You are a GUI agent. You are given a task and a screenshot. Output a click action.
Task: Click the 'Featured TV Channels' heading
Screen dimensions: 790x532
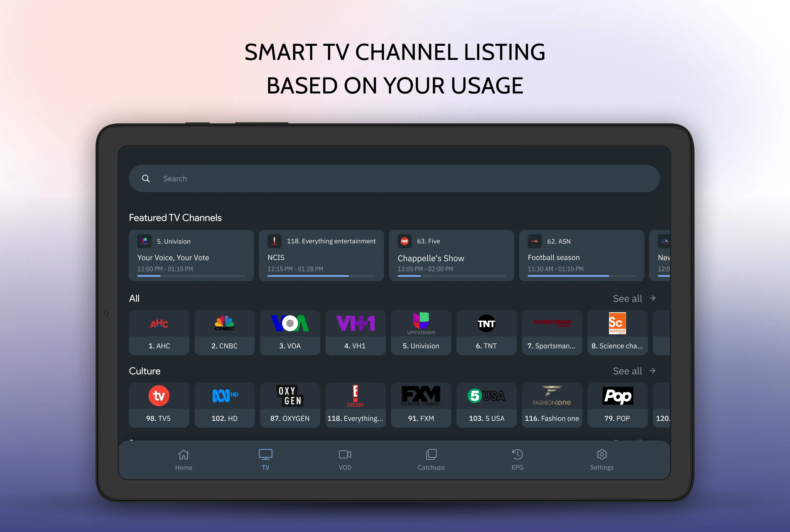click(175, 218)
